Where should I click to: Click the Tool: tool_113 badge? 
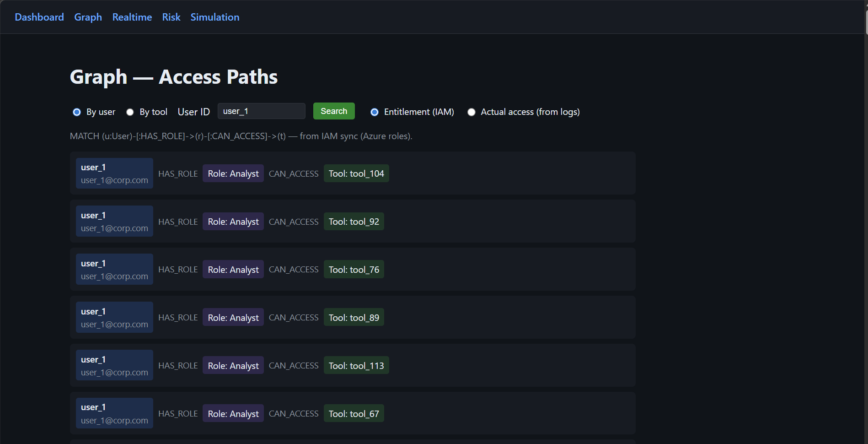click(356, 365)
